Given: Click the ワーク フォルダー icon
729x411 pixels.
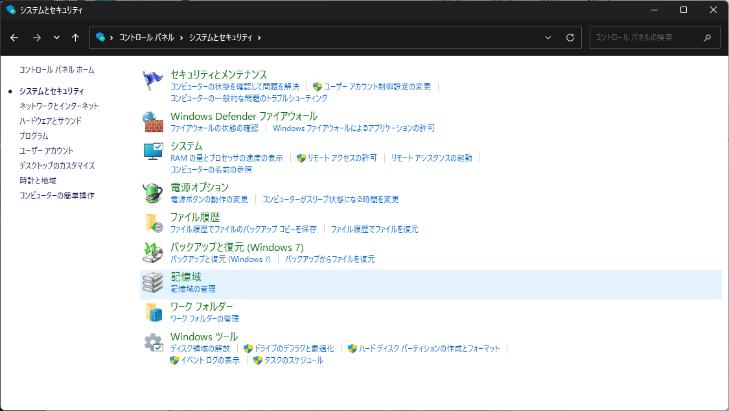Looking at the screenshot, I should tap(153, 312).
